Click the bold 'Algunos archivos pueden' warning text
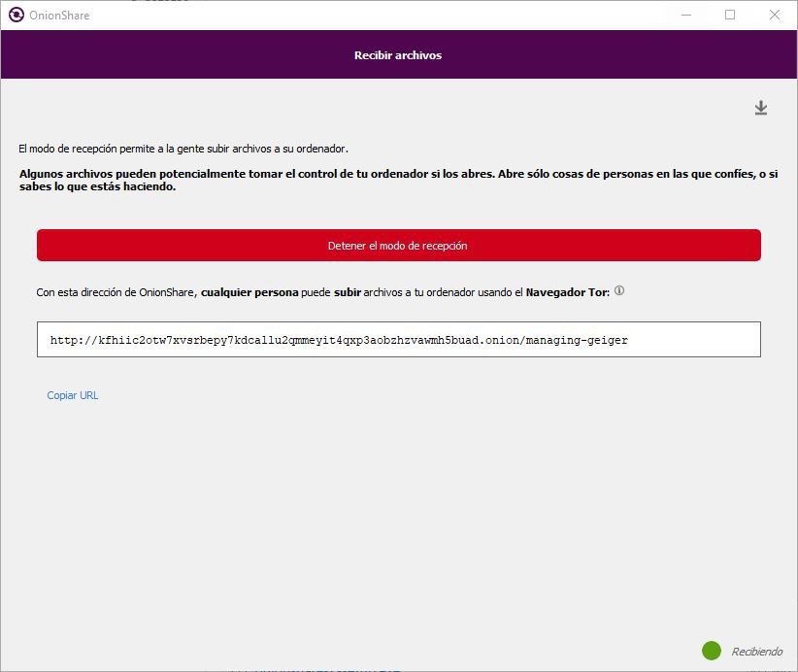The width and height of the screenshot is (798, 672). click(x=398, y=181)
